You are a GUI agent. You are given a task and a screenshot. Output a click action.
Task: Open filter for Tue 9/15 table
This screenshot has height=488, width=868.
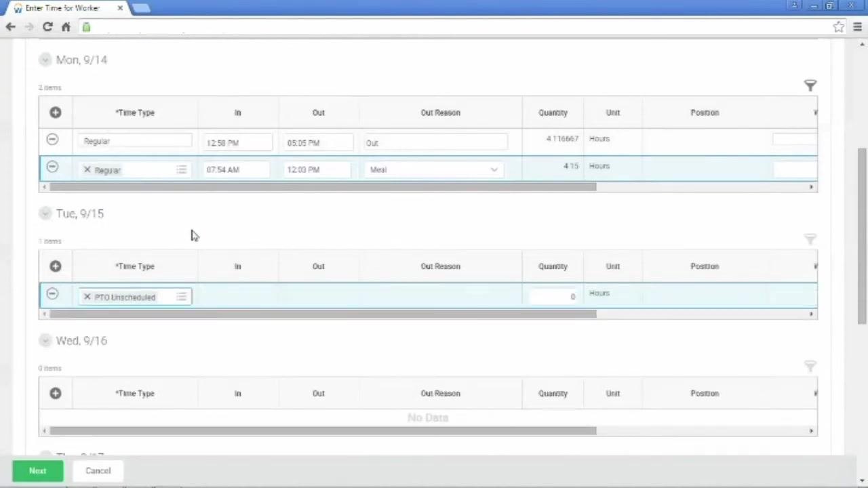coord(810,239)
